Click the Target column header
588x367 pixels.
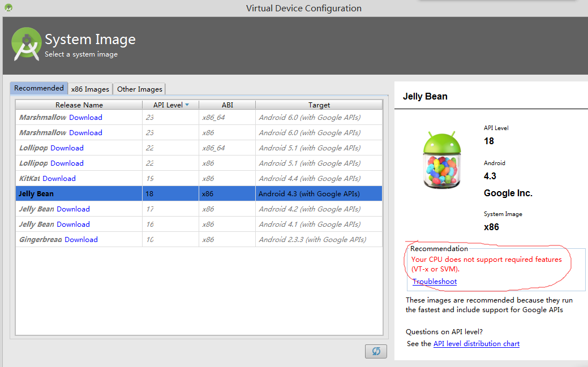click(x=319, y=105)
